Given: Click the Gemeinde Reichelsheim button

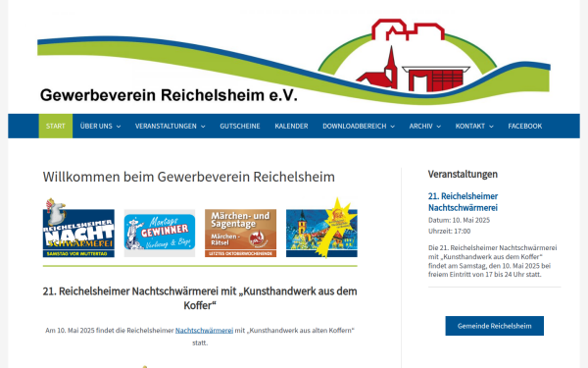Looking at the screenshot, I should pos(495,326).
